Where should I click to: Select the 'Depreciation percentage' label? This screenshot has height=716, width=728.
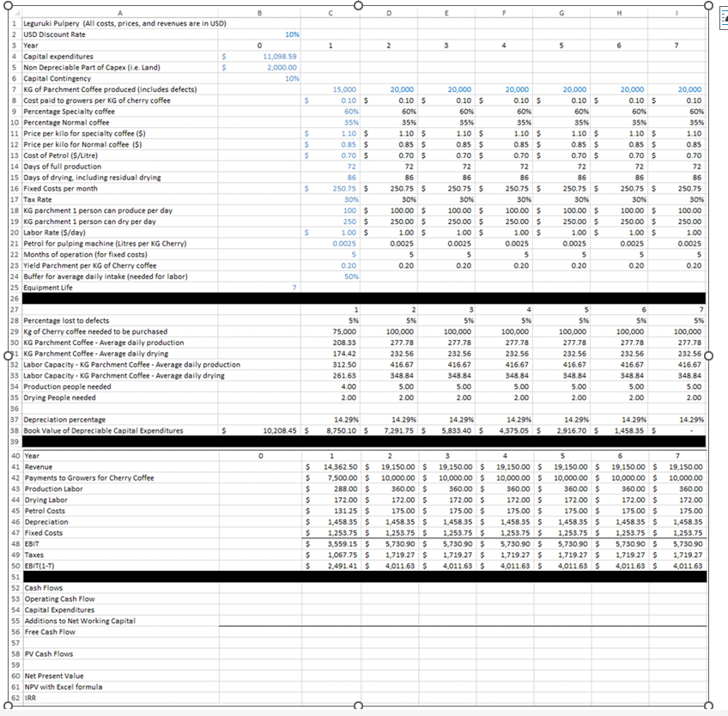(x=64, y=420)
